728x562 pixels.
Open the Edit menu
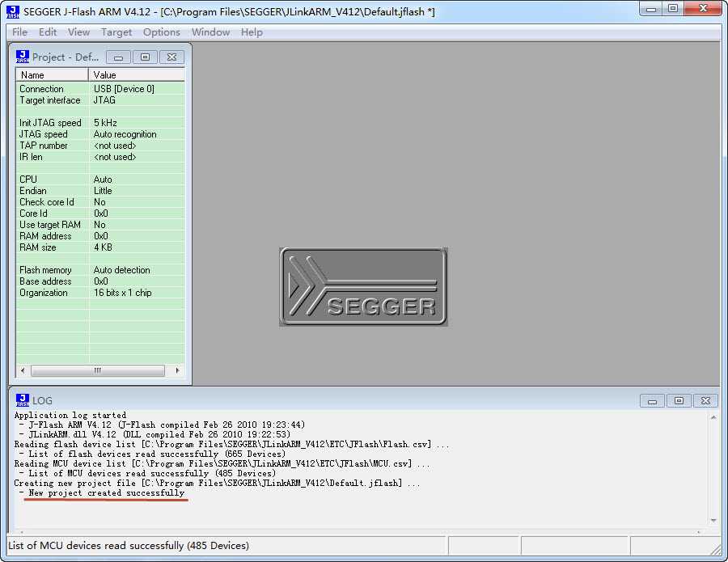pyautogui.click(x=48, y=32)
